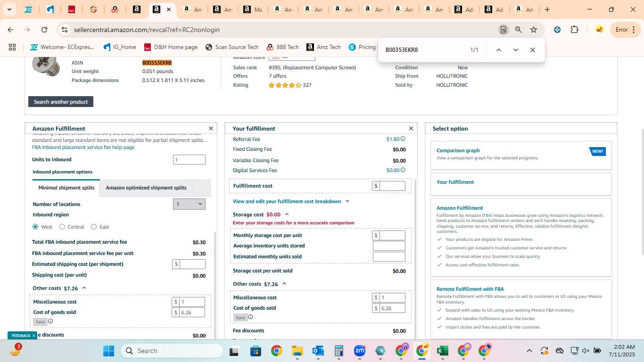Go to next find-in-page result
Screen dimensions: 644x362
515,50
